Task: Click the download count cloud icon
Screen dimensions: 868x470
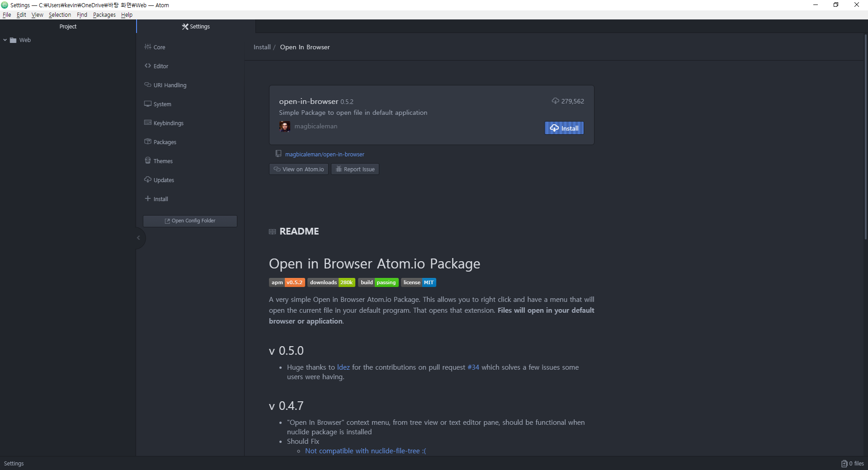Action: pos(555,101)
